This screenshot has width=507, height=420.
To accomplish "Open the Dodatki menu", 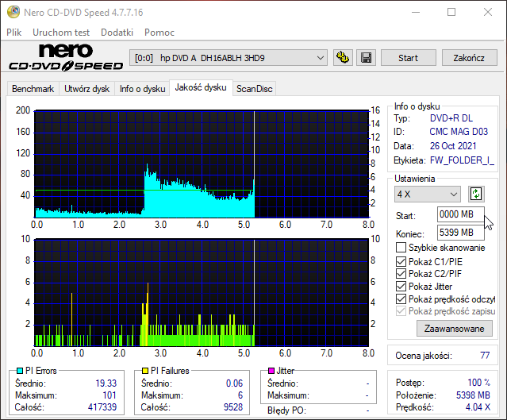I will (x=117, y=33).
